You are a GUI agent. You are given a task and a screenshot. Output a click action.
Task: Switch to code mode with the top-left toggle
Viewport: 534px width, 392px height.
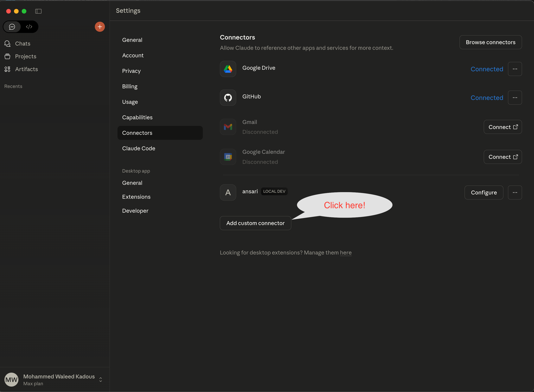tap(29, 27)
